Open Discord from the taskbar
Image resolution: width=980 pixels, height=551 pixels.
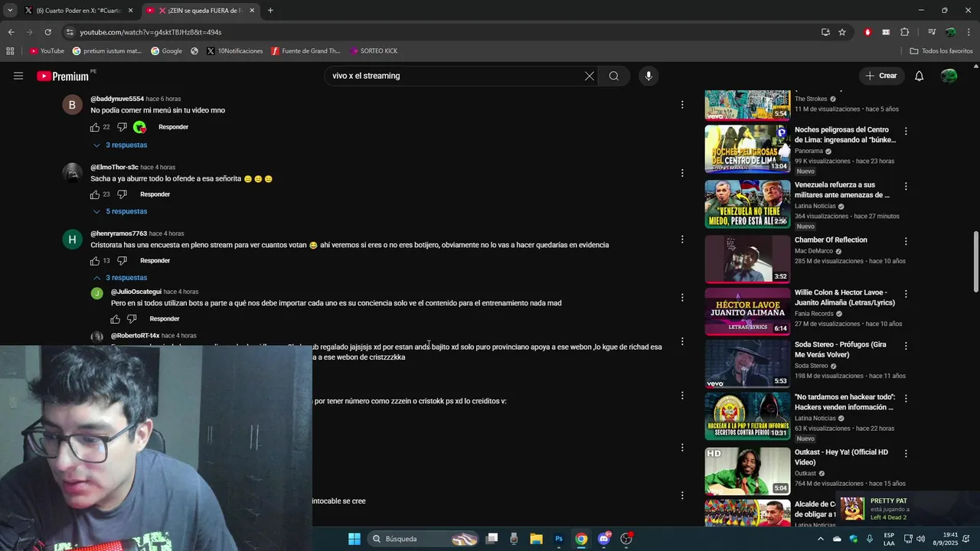click(604, 539)
